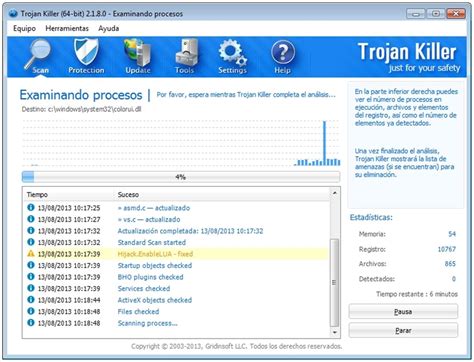The height and width of the screenshot is (362, 474).
Task: Open the Ayuda menu
Action: (x=108, y=28)
